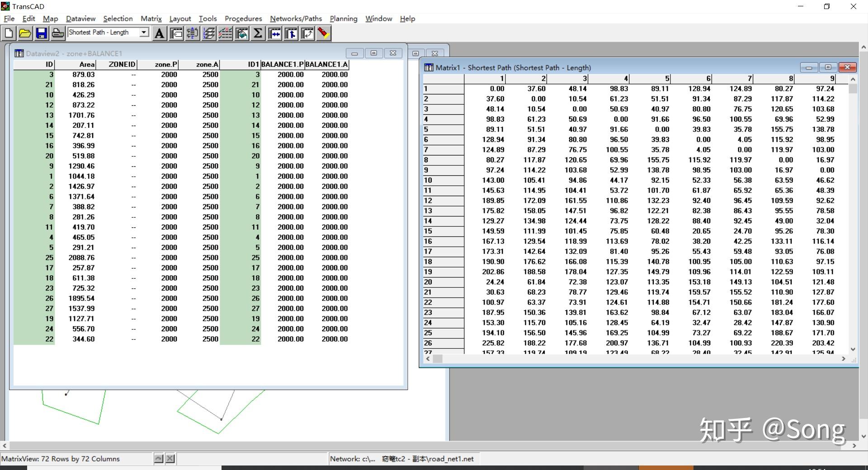Image resolution: width=868 pixels, height=470 pixels.
Task: Open the Planning menu
Action: 343,19
